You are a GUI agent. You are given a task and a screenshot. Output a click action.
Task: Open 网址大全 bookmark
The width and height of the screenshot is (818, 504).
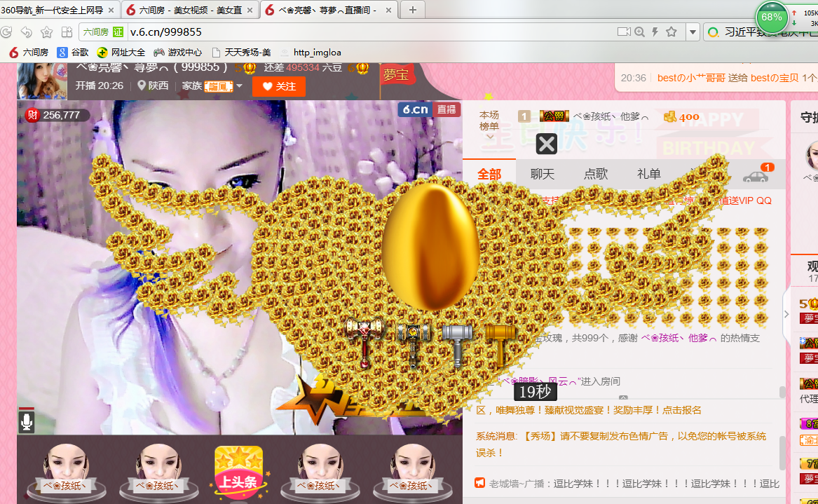pyautogui.click(x=121, y=52)
